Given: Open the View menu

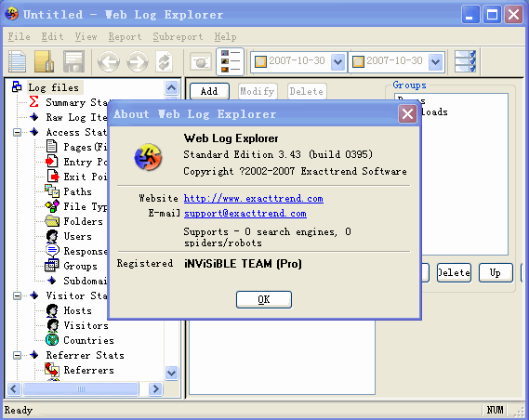Looking at the screenshot, I should [x=86, y=36].
